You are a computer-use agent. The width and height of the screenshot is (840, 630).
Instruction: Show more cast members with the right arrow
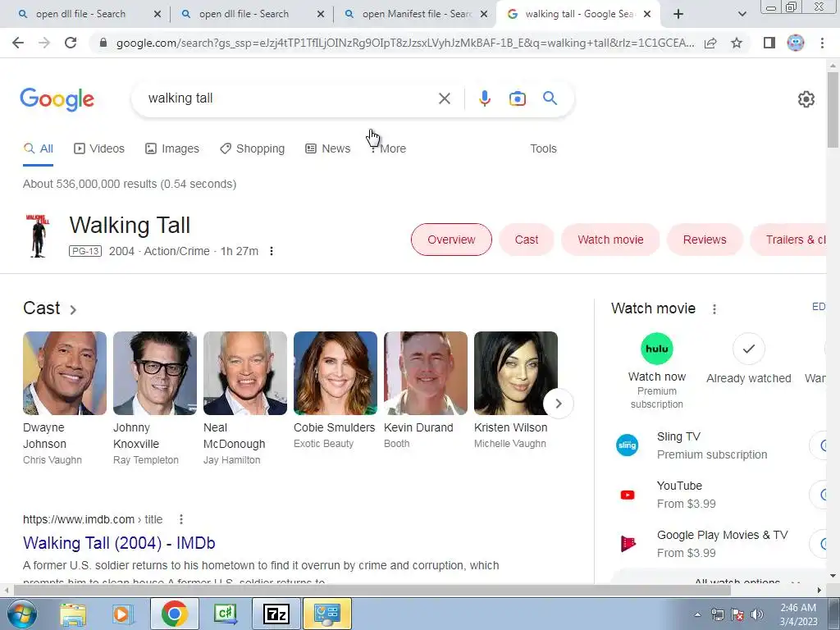[x=558, y=404]
